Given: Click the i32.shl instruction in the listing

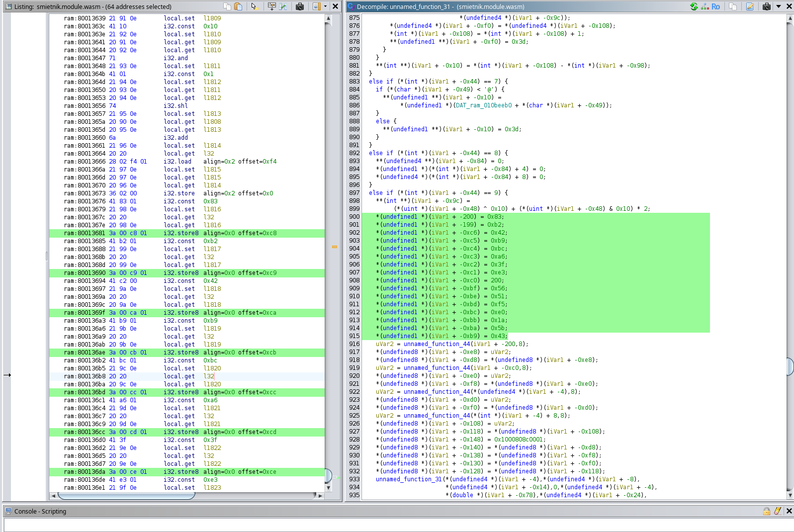Looking at the screenshot, I should tap(176, 106).
